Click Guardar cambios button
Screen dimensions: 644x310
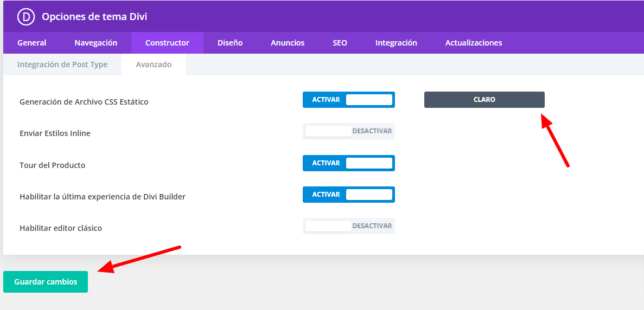point(46,282)
